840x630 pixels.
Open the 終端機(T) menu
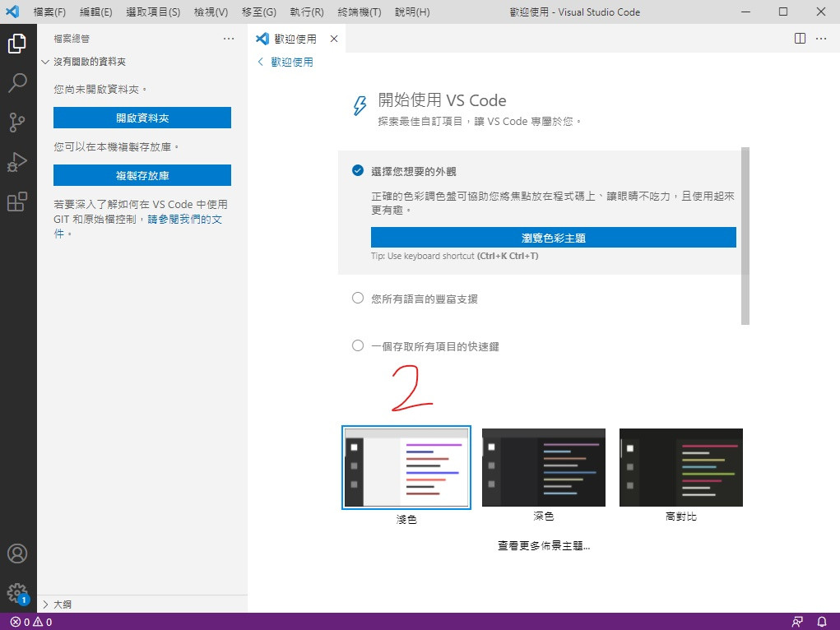(360, 12)
